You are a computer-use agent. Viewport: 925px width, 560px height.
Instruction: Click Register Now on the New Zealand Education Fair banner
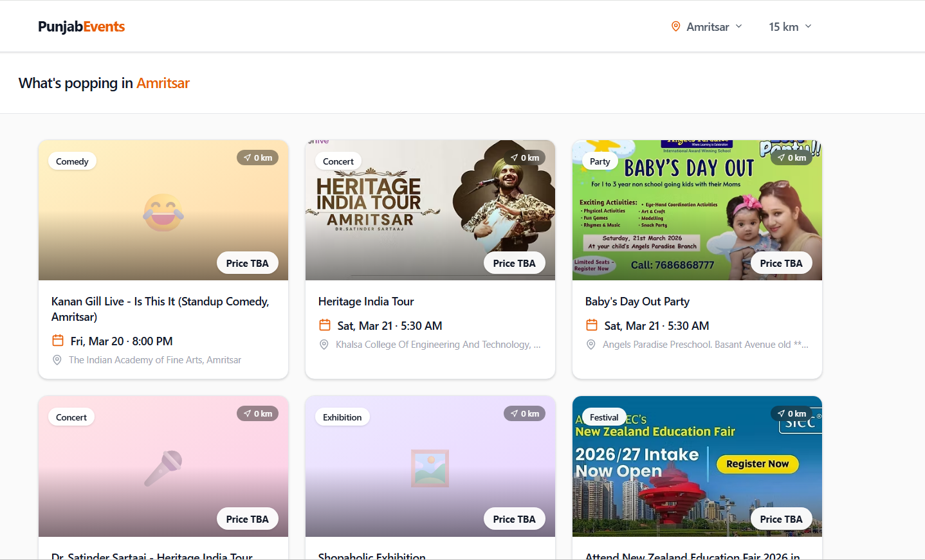point(757,464)
